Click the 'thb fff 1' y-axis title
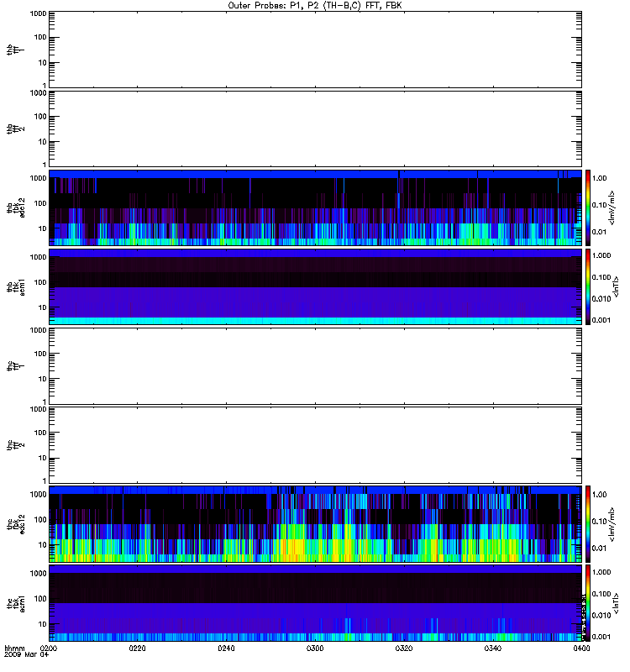Image resolution: width=630 pixels, height=672 pixels. pyautogui.click(x=15, y=50)
